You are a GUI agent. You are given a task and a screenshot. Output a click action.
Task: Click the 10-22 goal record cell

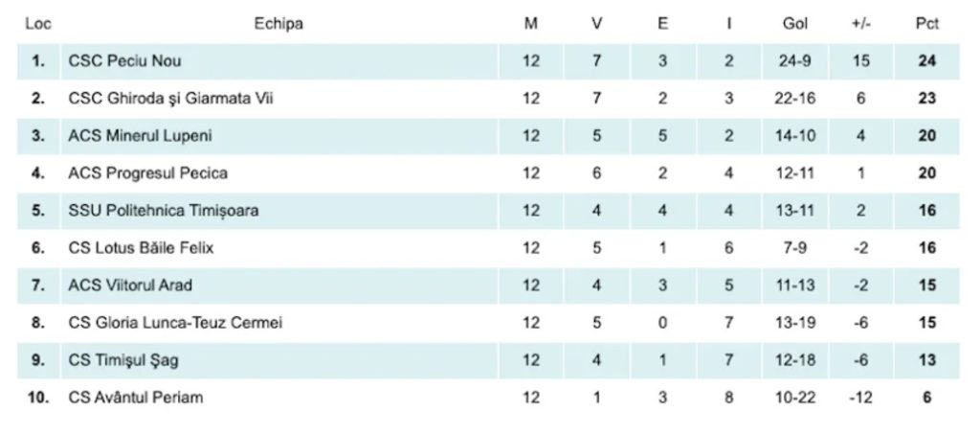click(796, 398)
